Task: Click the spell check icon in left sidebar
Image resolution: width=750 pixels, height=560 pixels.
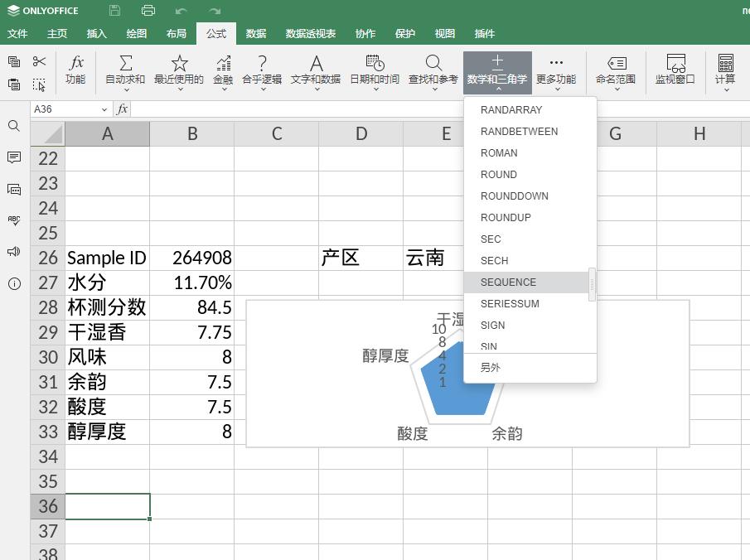Action: click(13, 220)
